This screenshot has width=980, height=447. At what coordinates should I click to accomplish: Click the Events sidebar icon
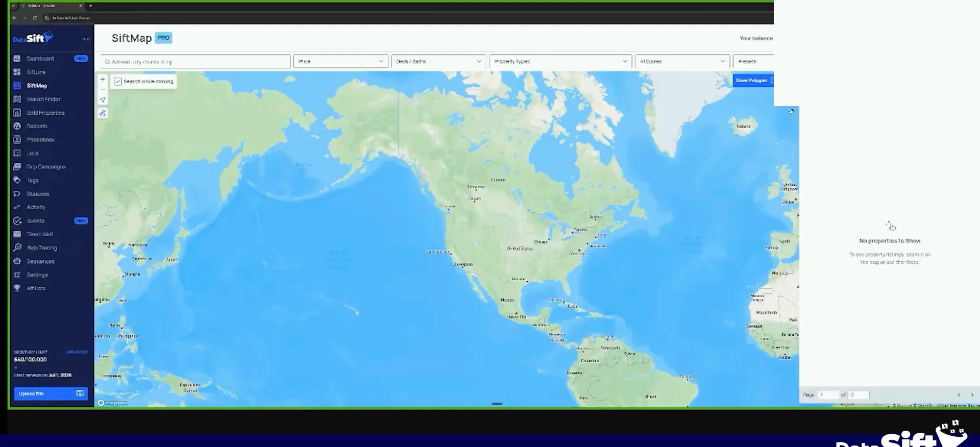(17, 221)
